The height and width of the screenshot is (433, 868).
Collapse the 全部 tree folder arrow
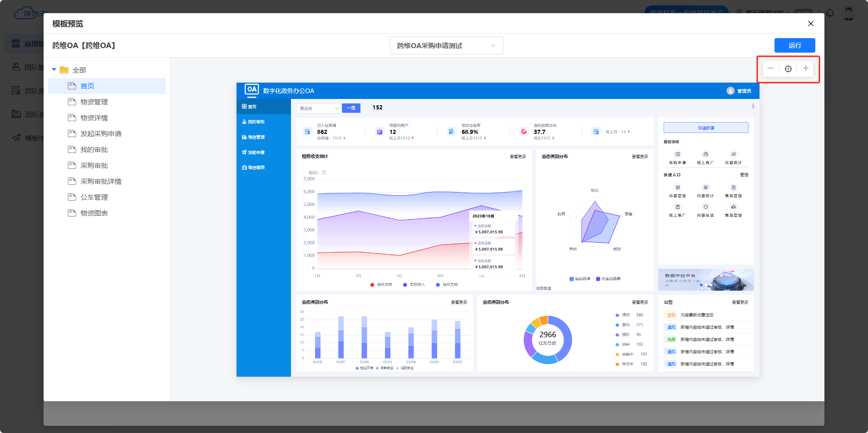point(54,70)
